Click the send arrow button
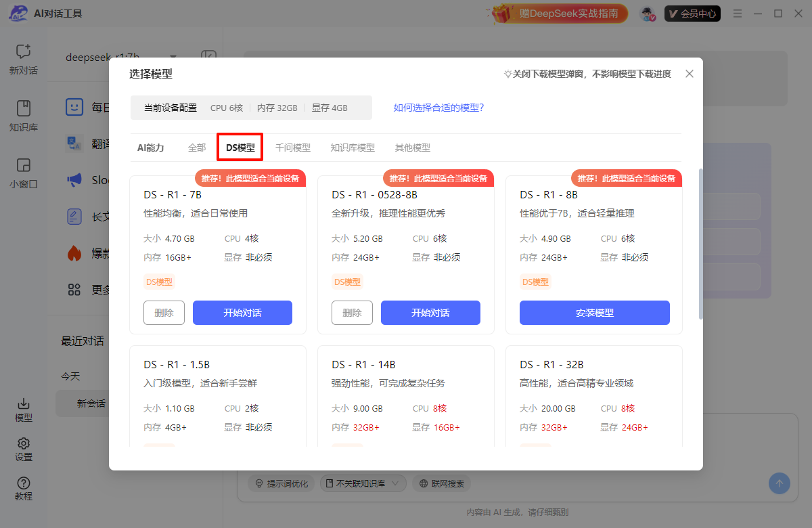This screenshot has width=812, height=528. pyautogui.click(x=779, y=483)
